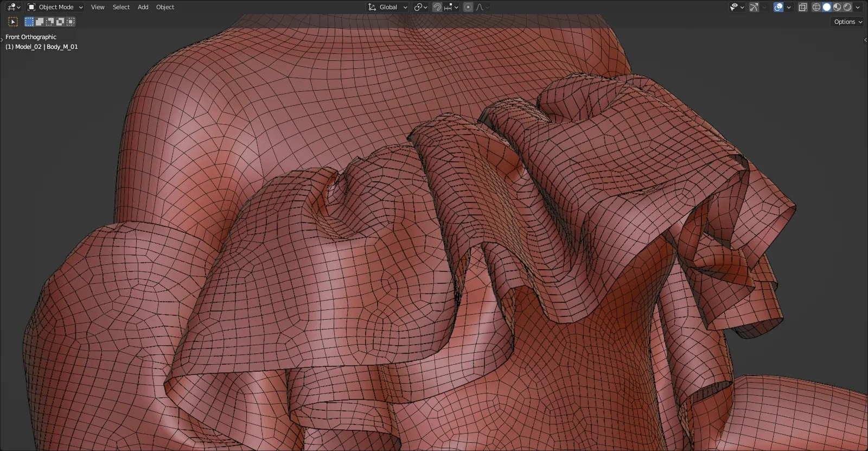
Task: Choose the Intersect selection mode
Action: pyautogui.click(x=71, y=22)
